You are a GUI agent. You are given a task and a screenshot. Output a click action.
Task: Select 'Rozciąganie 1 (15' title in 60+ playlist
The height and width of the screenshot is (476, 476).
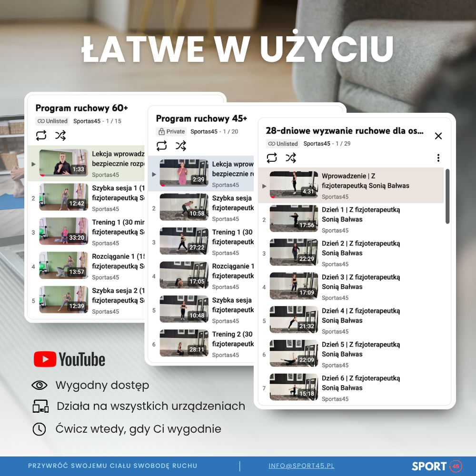[x=118, y=261]
